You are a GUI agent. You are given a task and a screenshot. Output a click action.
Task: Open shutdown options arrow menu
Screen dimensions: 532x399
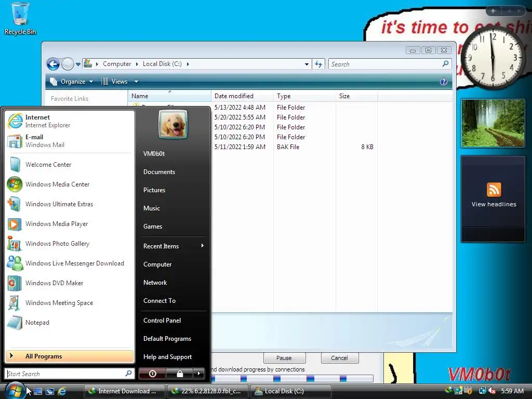click(x=199, y=374)
